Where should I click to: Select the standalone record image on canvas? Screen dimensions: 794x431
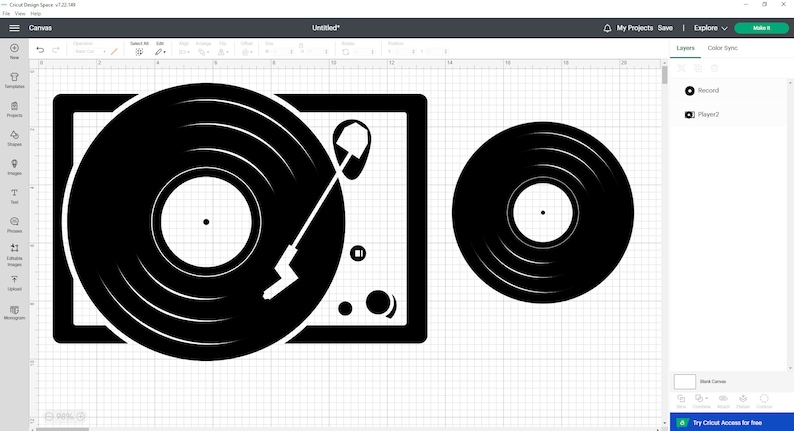(x=543, y=213)
